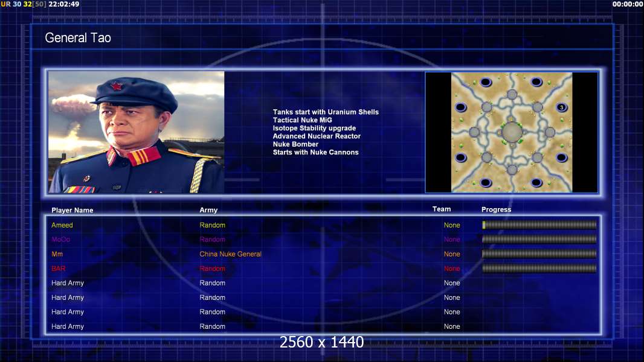Click the "None" team in Mm's row
Image resolution: width=644 pixels, height=362 pixels.
coord(452,254)
